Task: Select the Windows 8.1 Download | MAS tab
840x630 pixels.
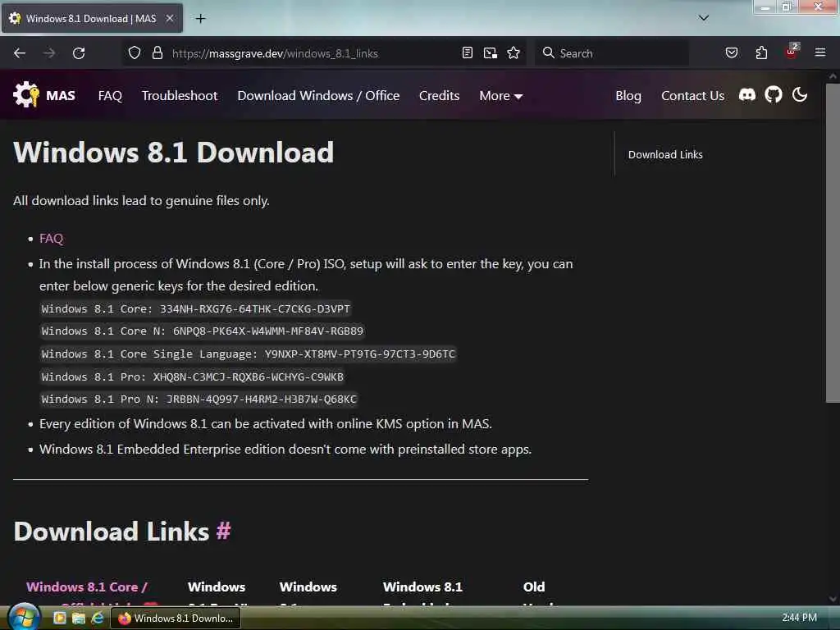Action: coord(92,19)
